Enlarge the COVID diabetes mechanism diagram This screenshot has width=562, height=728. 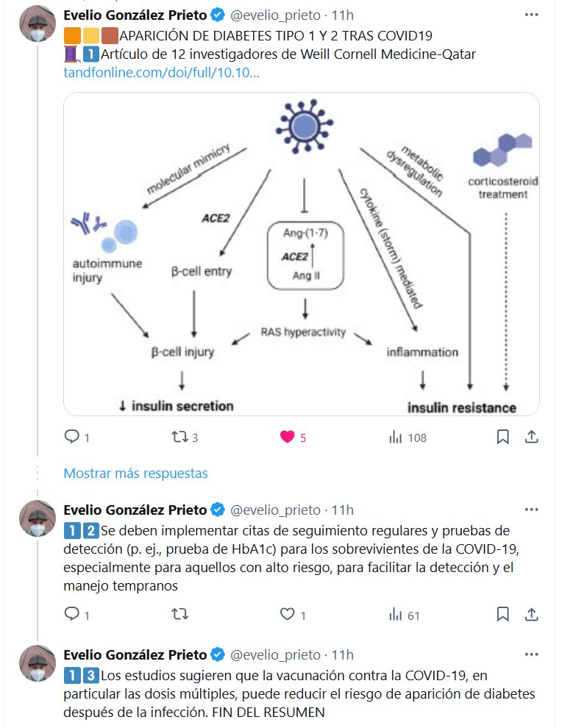pyautogui.click(x=302, y=254)
